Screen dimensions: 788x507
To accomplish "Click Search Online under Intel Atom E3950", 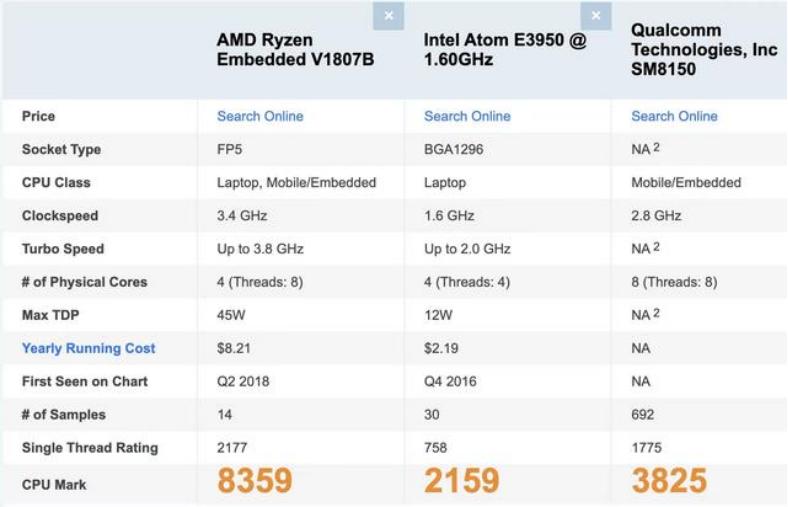I will tap(467, 116).
